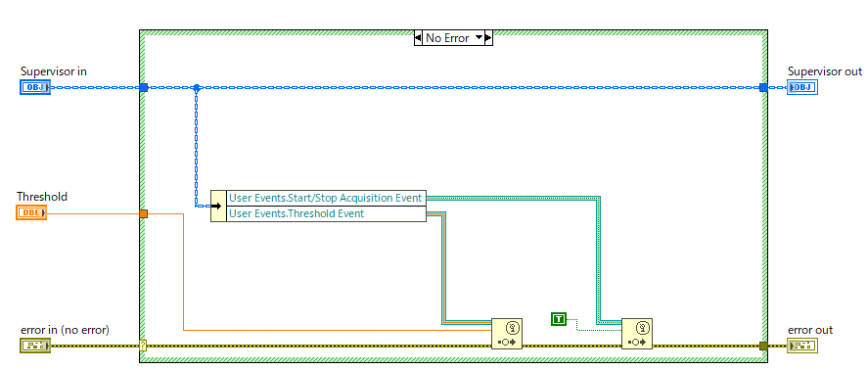Click the Threshold label
The width and height of the screenshot is (868, 370).
[x=42, y=197]
